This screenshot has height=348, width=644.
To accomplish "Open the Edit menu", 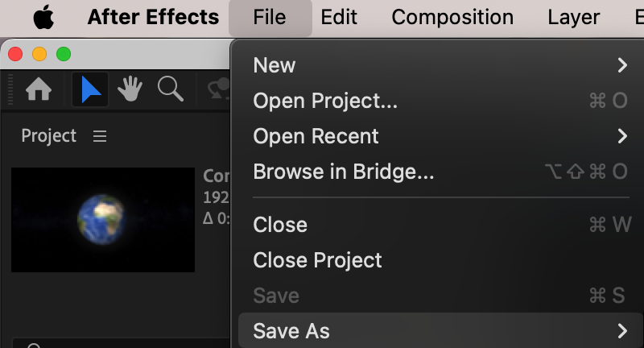I will click(x=339, y=17).
